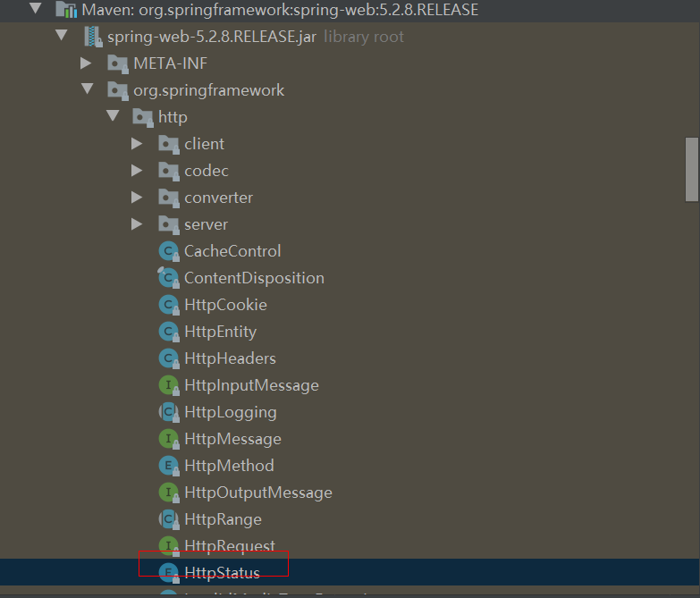Click the codec package folder icon
The image size is (700, 598).
coord(169,171)
